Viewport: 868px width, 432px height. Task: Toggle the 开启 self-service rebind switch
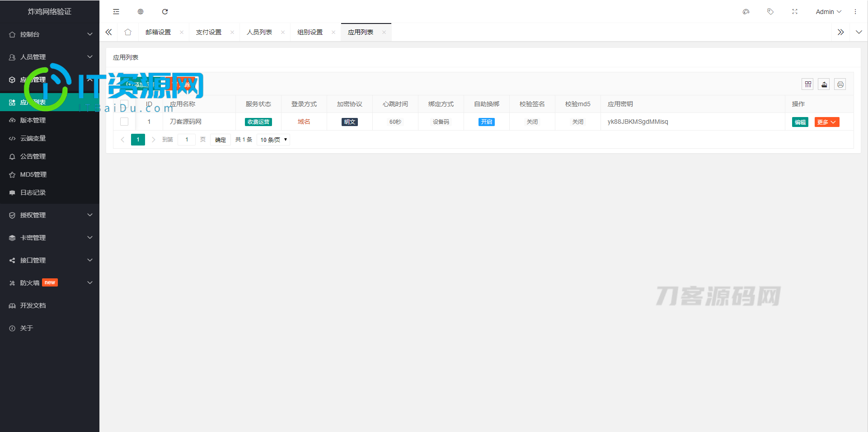pos(487,122)
